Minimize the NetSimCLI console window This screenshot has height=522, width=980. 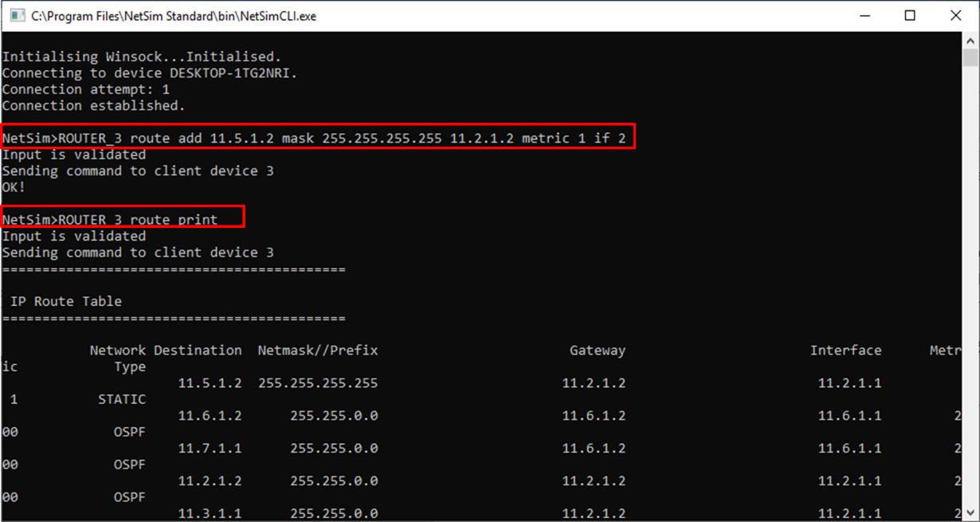tap(864, 16)
